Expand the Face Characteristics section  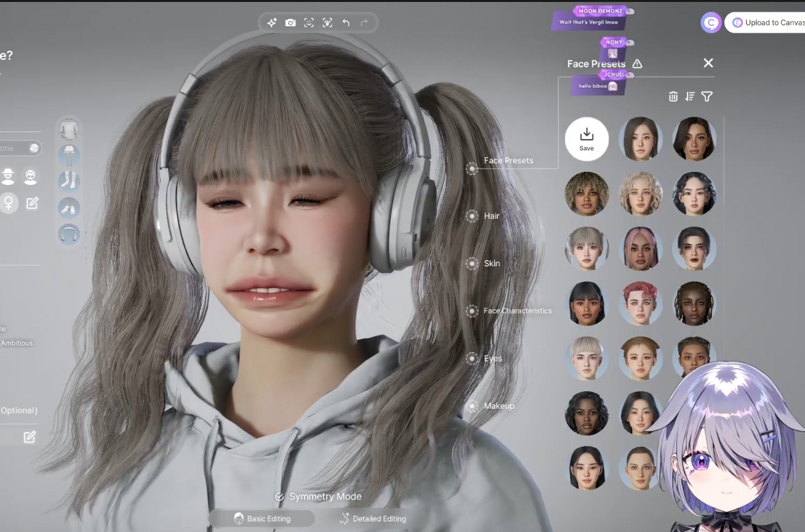pos(472,311)
